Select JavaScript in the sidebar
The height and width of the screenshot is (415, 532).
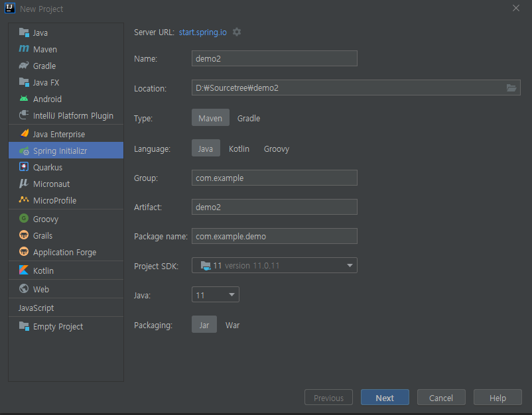click(36, 308)
